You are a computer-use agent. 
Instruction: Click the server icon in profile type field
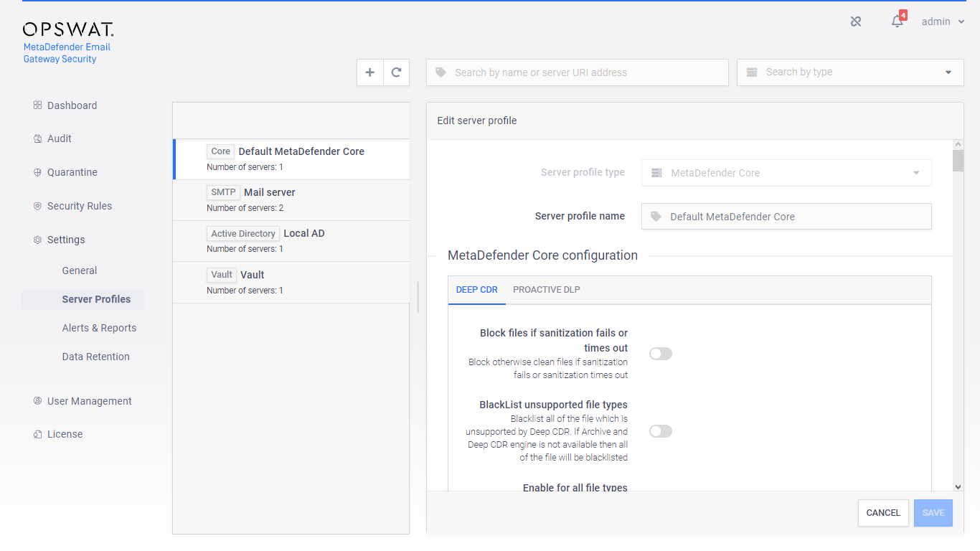tap(656, 173)
